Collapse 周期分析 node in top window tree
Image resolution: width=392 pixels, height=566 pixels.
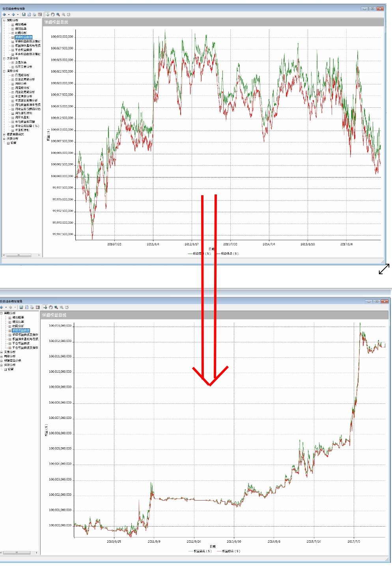pyautogui.click(x=4, y=71)
